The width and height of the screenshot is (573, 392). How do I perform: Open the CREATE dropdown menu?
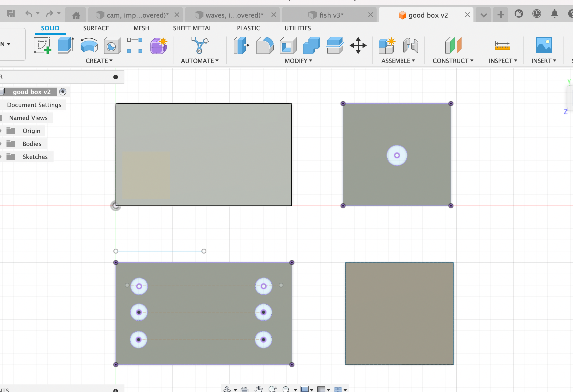[99, 61]
